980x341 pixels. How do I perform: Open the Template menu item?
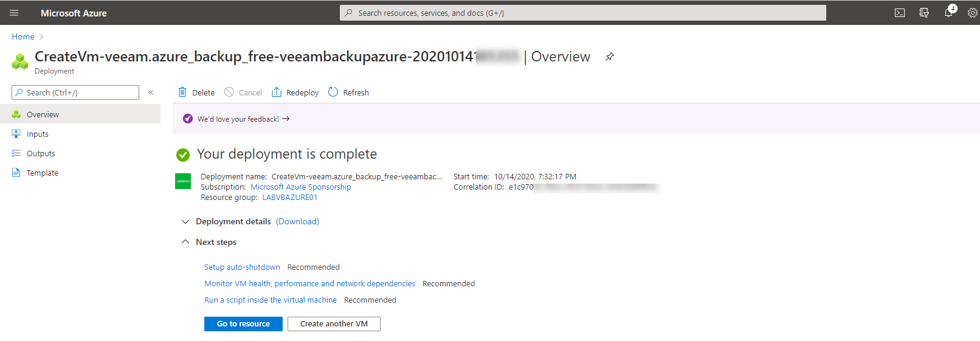click(x=80, y=173)
